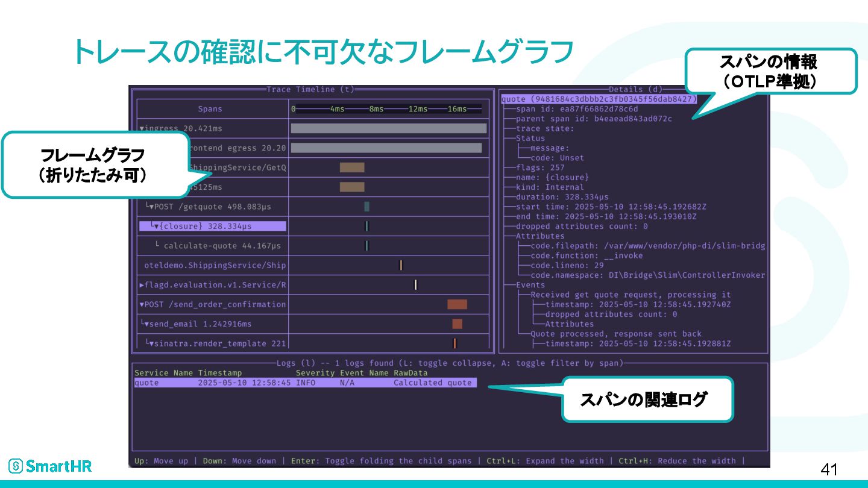Click the gray ingress timeline bar
Screen dimensions: 868x488
point(388,128)
